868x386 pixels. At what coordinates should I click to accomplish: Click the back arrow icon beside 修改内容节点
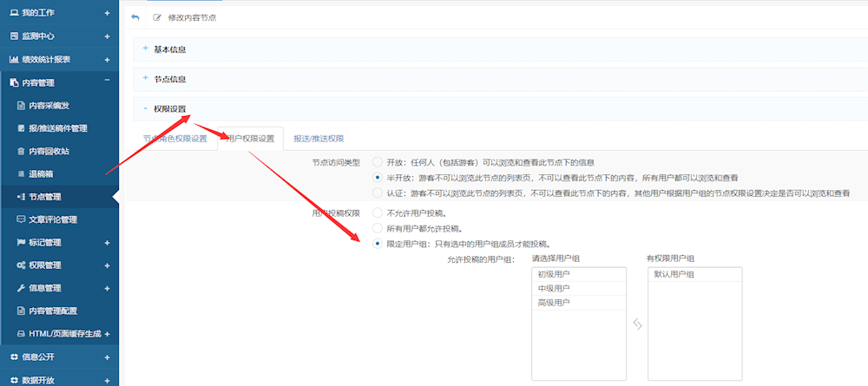tap(135, 17)
